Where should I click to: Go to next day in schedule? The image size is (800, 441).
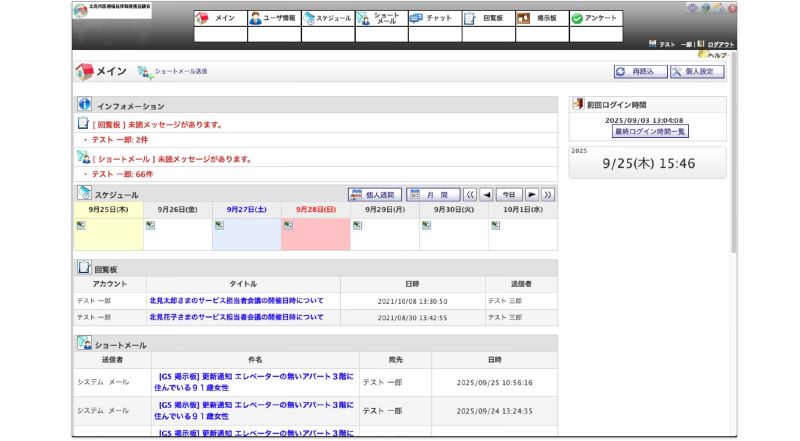(532, 195)
